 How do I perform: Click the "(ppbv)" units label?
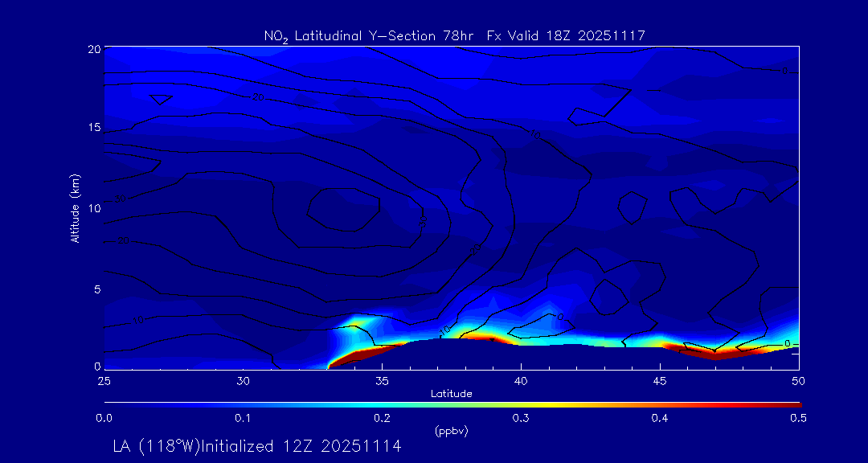452,432
